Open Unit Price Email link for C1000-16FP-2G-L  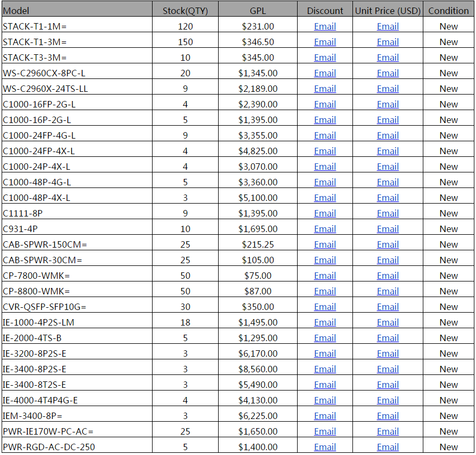[x=388, y=104]
